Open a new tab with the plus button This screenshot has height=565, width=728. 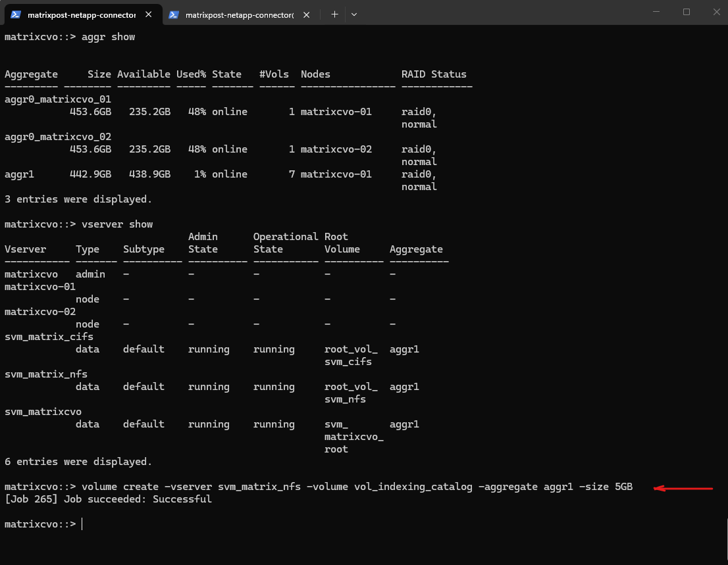point(334,14)
